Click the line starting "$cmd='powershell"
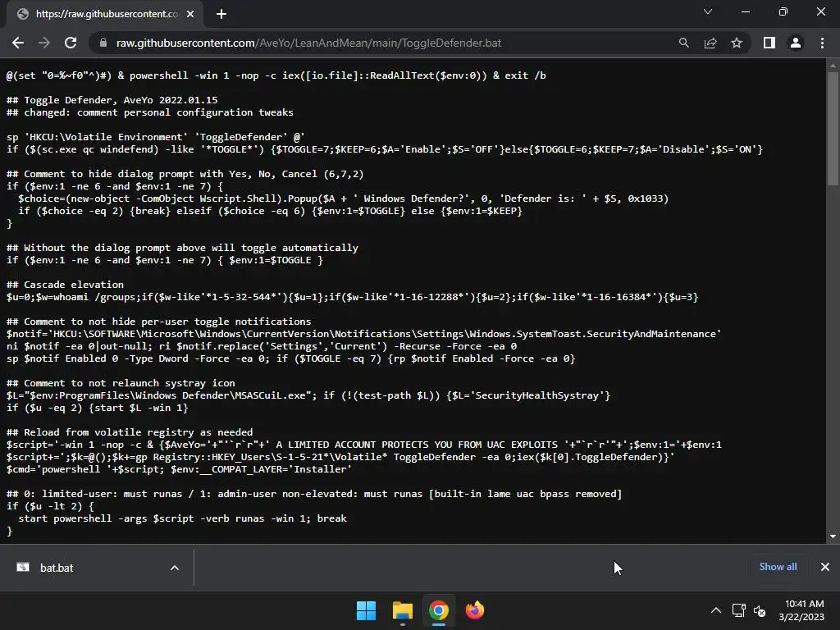 coord(179,469)
